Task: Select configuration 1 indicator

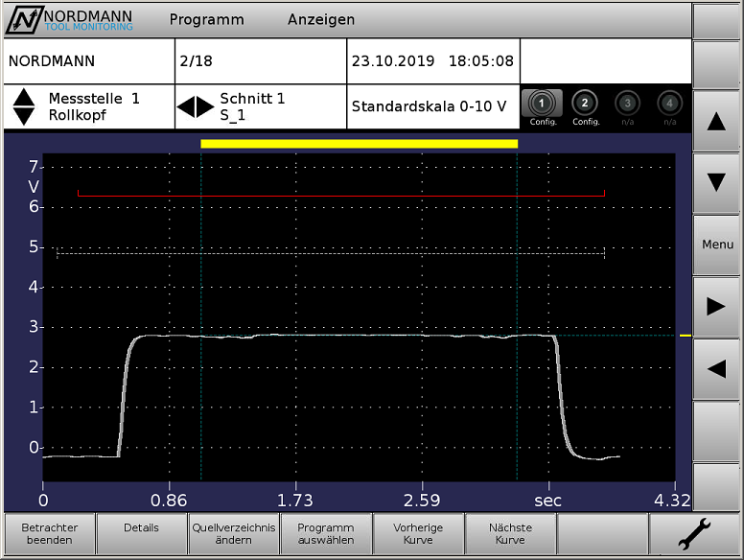Action: click(542, 107)
